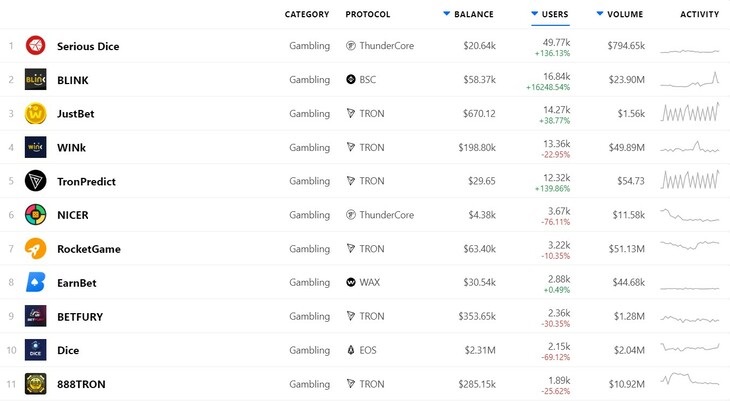Select the $20.64k balance value
The height and width of the screenshot is (401, 730).
(479, 46)
